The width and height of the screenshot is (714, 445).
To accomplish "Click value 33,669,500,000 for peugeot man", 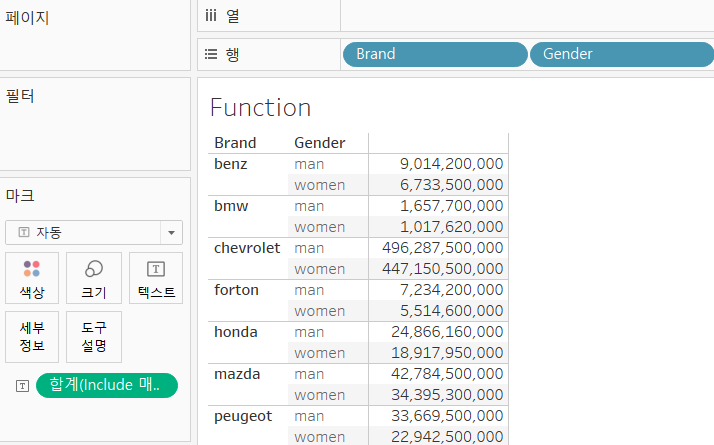I will (x=447, y=415).
